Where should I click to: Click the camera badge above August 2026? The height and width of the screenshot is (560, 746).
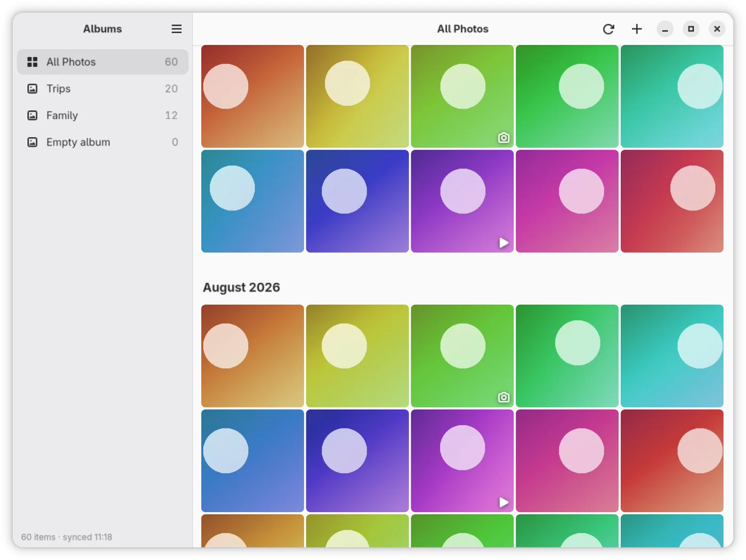click(504, 137)
